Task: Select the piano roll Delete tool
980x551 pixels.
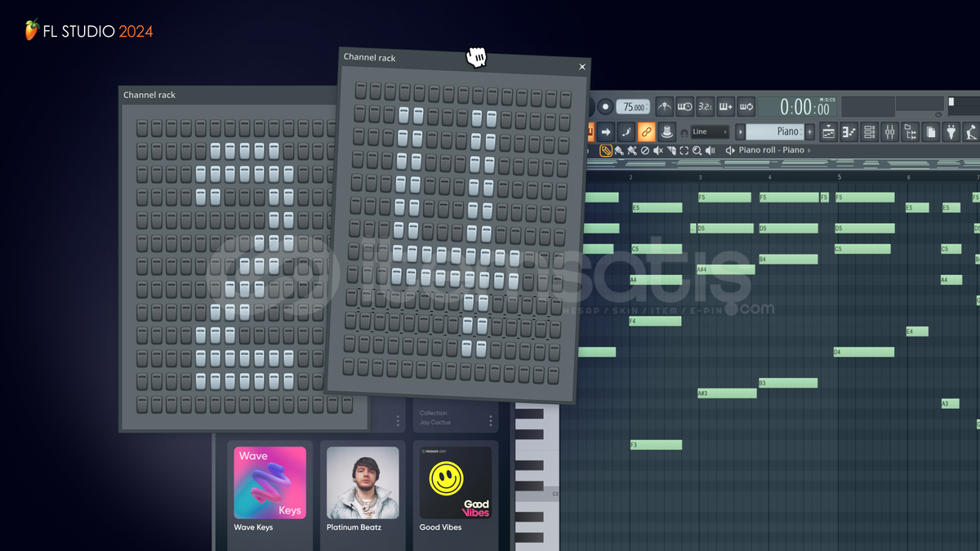Action: click(x=644, y=150)
